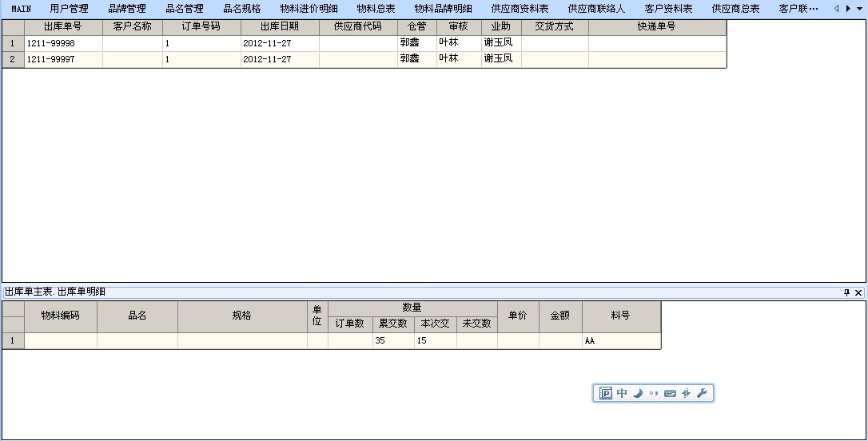Click the 订单数 sub-header under 数量
This screenshot has height=441, width=868.
point(350,324)
